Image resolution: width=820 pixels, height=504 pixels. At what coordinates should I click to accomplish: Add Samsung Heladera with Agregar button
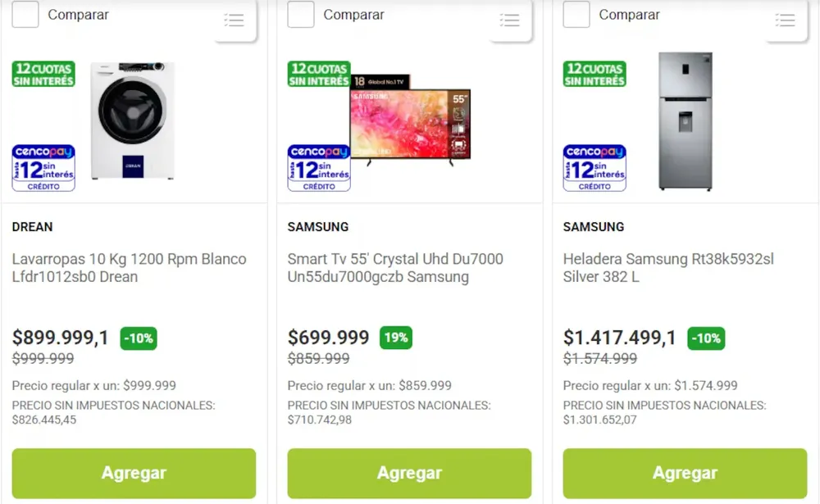[x=685, y=473]
